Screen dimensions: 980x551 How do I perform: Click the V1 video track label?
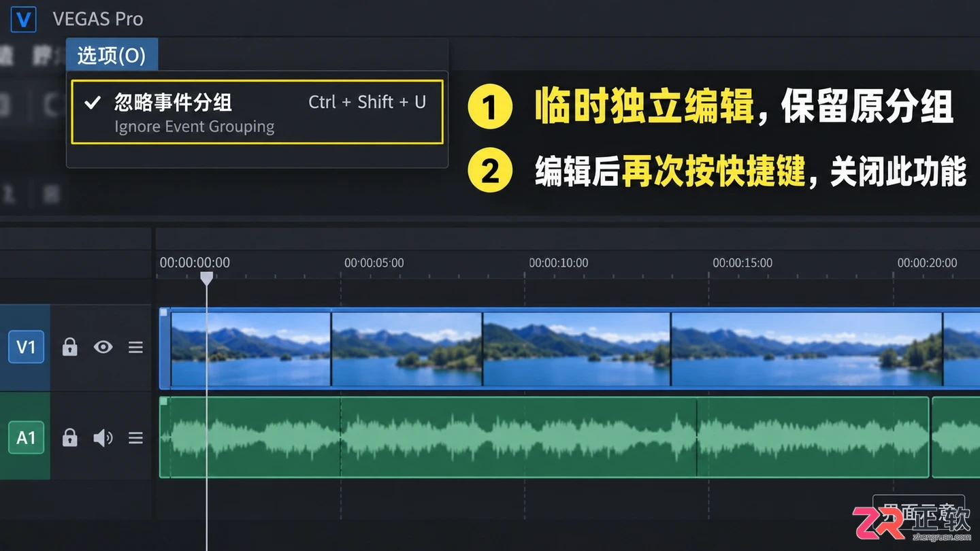pos(26,348)
